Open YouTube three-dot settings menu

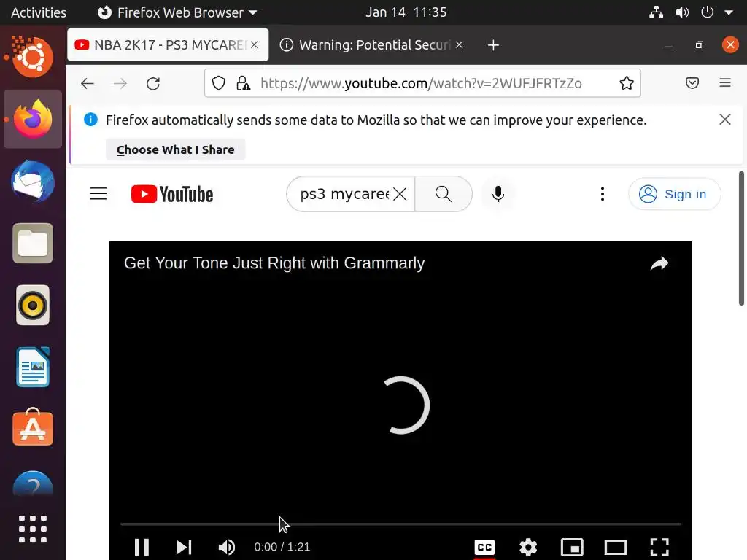pos(603,194)
